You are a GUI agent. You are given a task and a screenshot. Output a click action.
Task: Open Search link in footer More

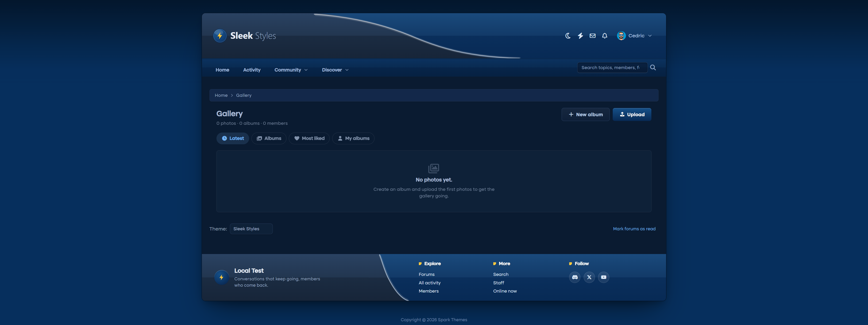point(501,274)
